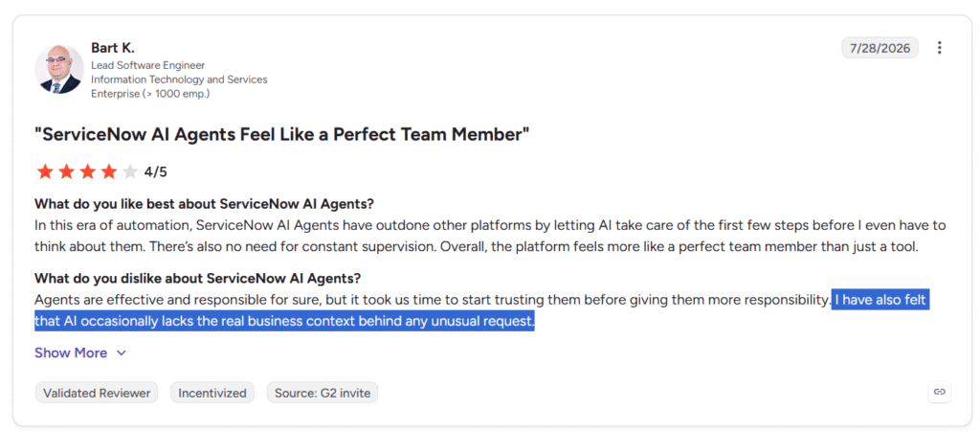Select the Source: G2 invite tag
The image size is (980, 432).
point(323,393)
